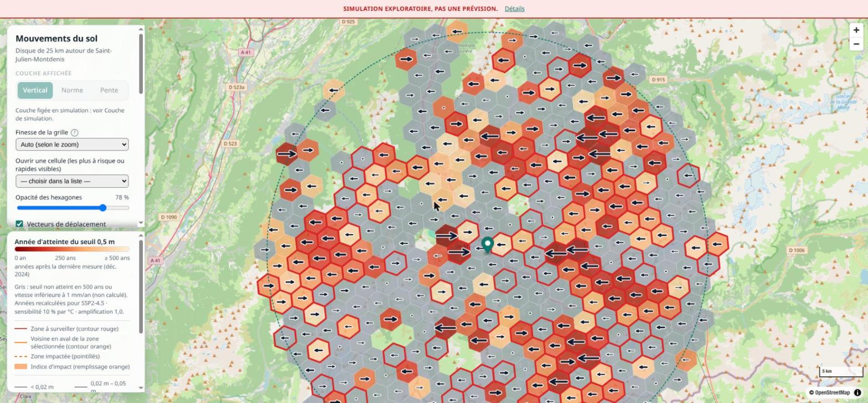
Task: Click the legend panel scroll-up arrow
Action: click(141, 236)
